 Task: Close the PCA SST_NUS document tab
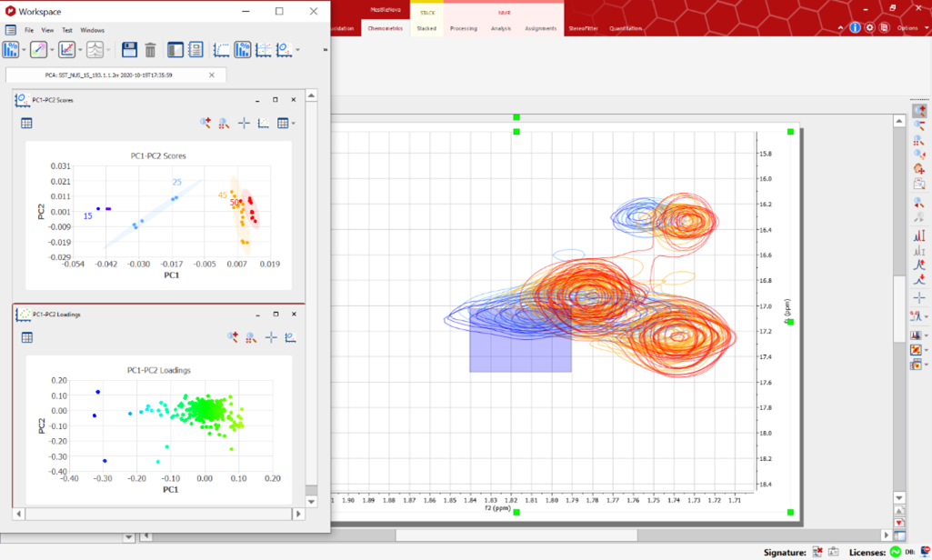pyautogui.click(x=212, y=75)
